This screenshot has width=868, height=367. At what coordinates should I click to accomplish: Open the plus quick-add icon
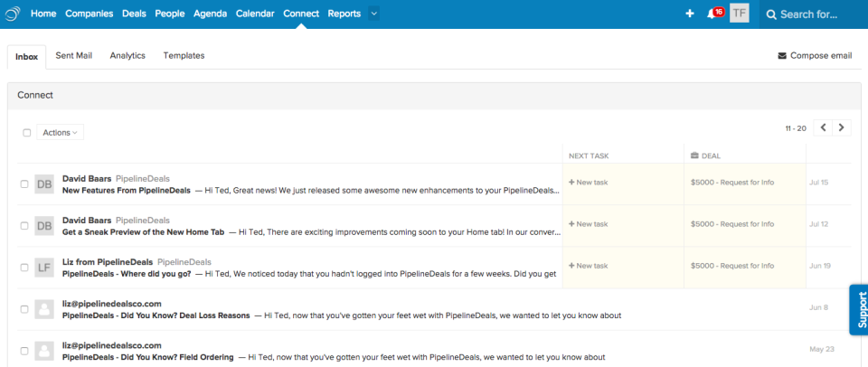pyautogui.click(x=690, y=14)
